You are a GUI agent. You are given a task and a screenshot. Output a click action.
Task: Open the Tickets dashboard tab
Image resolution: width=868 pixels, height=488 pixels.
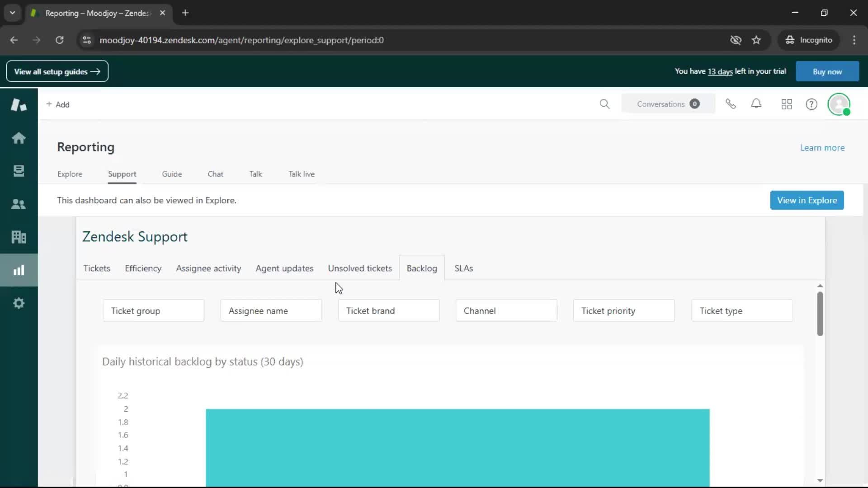tap(97, 268)
